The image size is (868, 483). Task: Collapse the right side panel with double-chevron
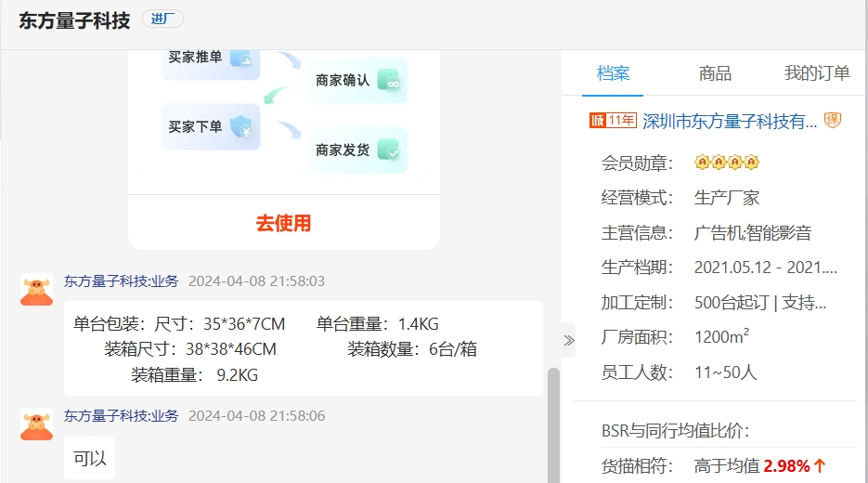tap(568, 340)
